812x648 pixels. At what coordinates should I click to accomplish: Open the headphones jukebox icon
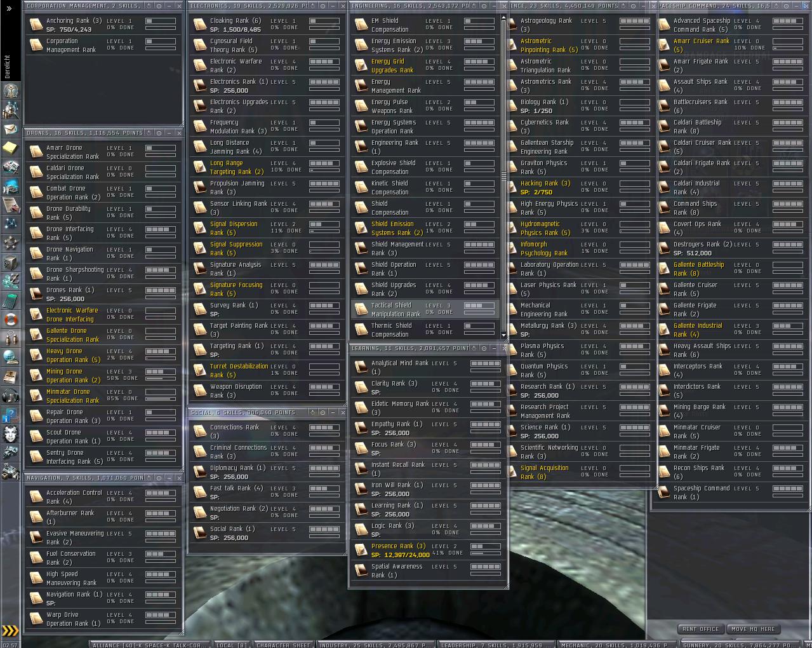10,396
